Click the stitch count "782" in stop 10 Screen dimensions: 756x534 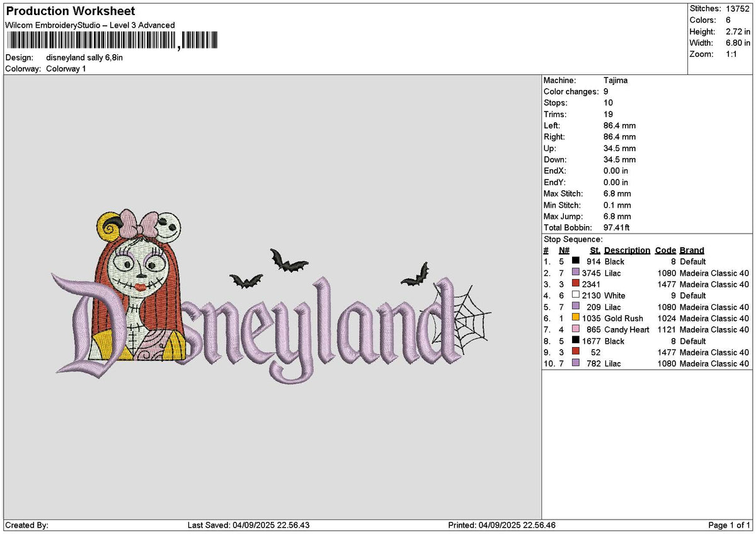(x=593, y=363)
